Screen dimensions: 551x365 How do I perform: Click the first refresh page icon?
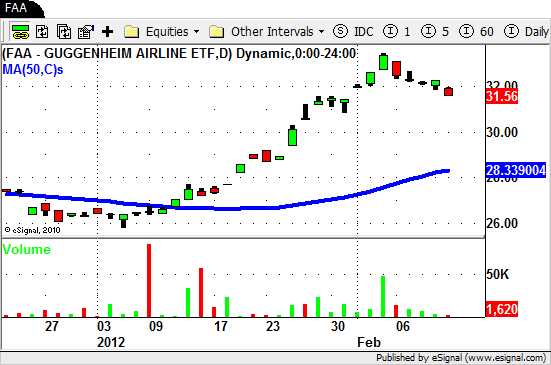[42, 32]
